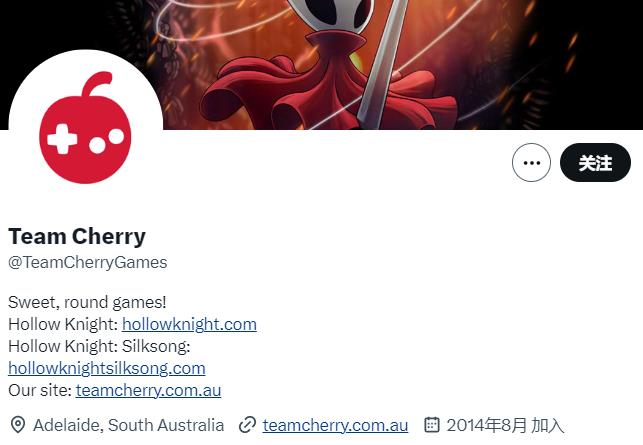Click the 2014年8月 加入 join date text
The height and width of the screenshot is (445, 643).
(x=505, y=425)
